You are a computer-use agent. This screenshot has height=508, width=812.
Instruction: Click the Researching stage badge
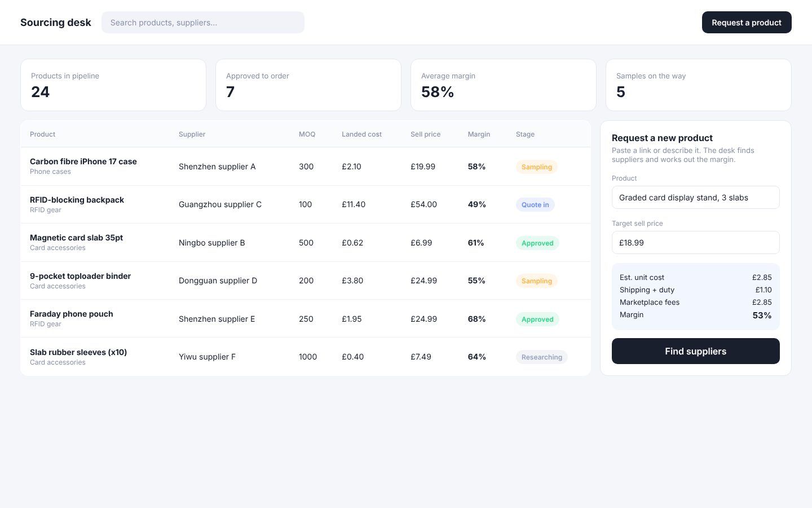click(x=542, y=357)
